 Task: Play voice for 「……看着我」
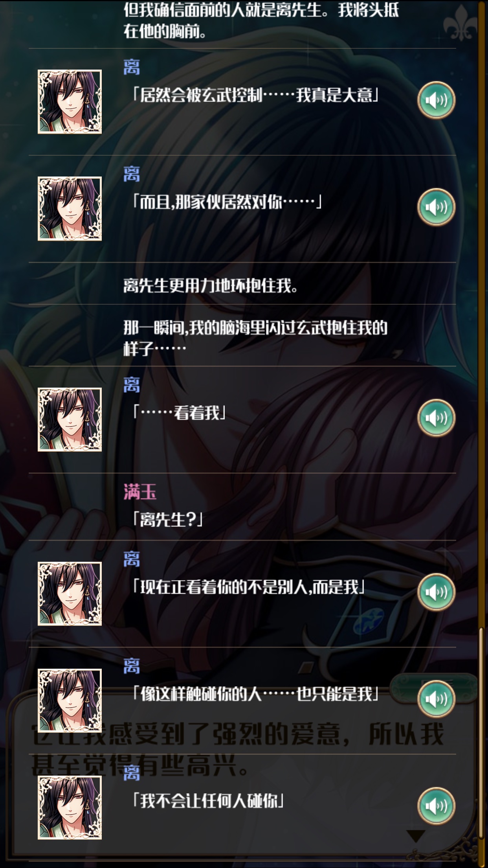tap(436, 417)
